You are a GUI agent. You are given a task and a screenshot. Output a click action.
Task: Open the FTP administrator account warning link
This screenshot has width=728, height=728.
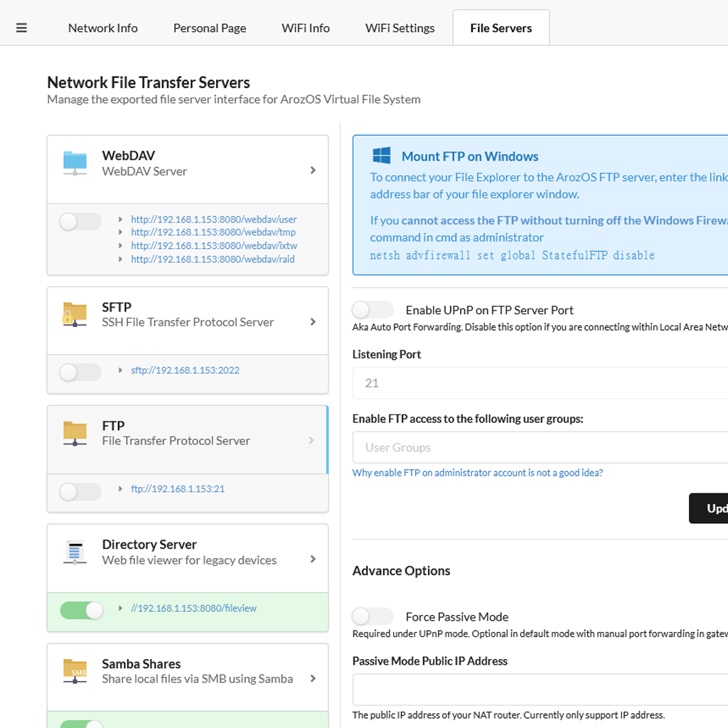pos(477,473)
